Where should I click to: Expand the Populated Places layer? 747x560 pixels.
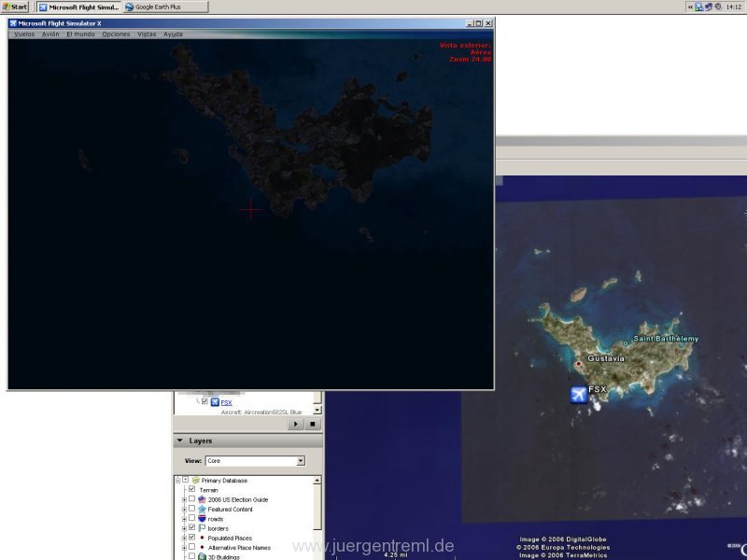pyautogui.click(x=184, y=539)
